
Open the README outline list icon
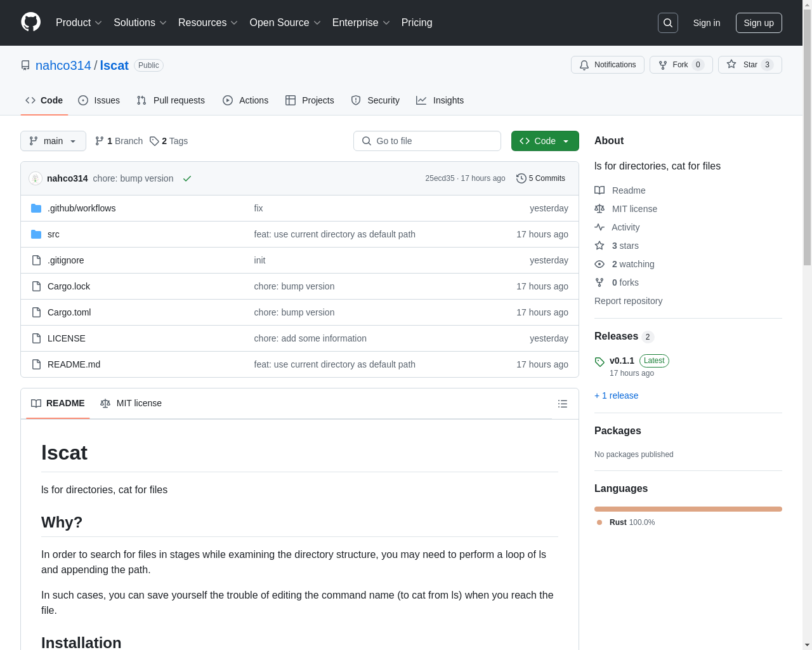pyautogui.click(x=562, y=404)
